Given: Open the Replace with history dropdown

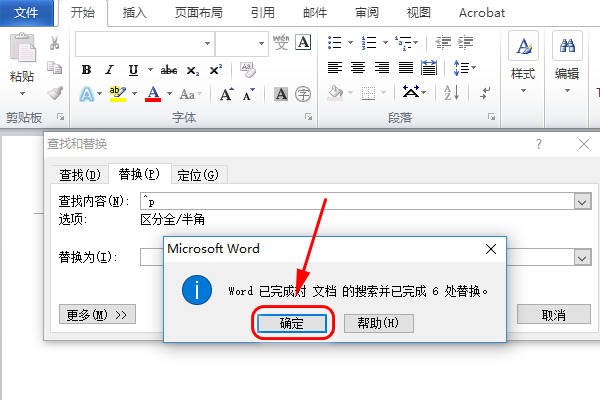Looking at the screenshot, I should point(582,258).
